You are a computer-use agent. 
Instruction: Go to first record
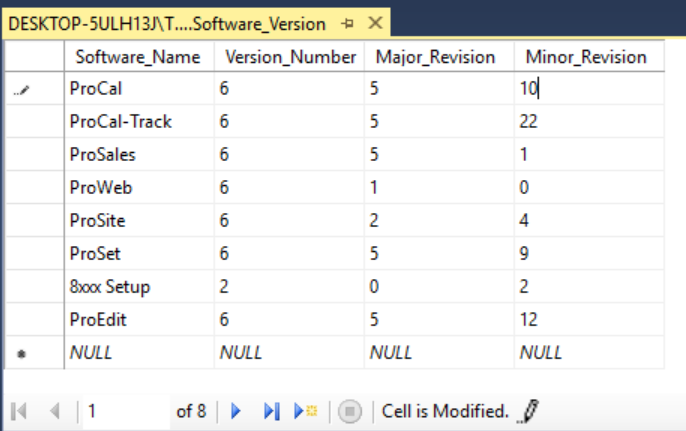pos(19,411)
